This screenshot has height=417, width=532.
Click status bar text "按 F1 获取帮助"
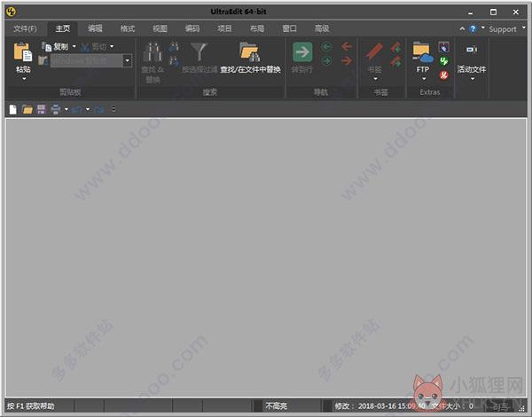click(x=30, y=406)
